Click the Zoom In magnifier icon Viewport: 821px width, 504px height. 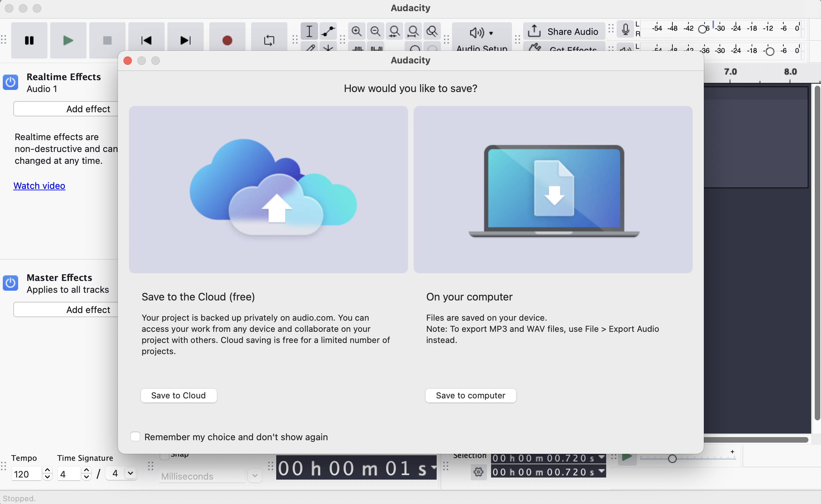[x=356, y=31]
